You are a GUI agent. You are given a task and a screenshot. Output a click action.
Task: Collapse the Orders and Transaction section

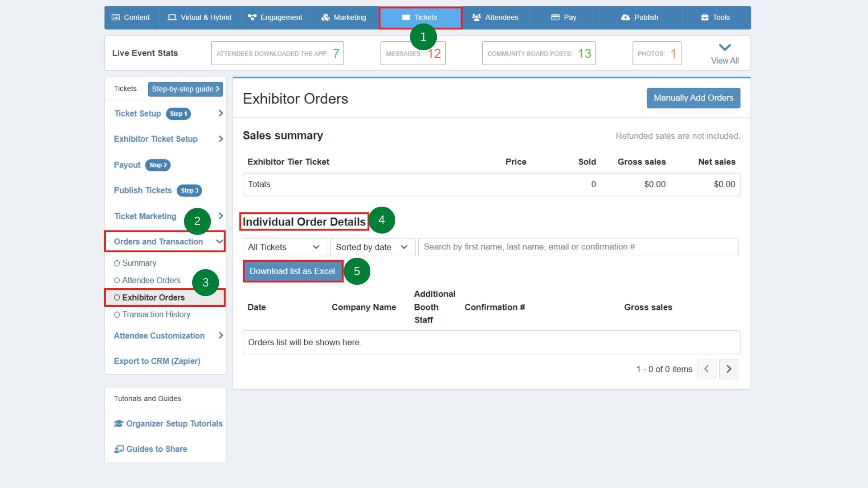tap(219, 241)
